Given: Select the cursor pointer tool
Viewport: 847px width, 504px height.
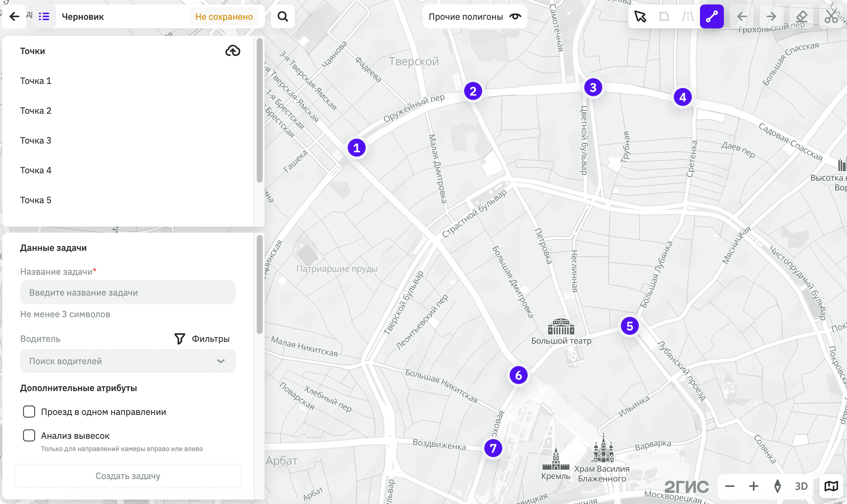Looking at the screenshot, I should pyautogui.click(x=640, y=16).
